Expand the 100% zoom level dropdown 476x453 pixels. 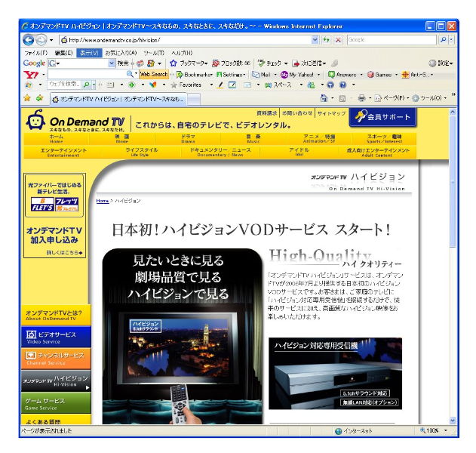coord(446,430)
